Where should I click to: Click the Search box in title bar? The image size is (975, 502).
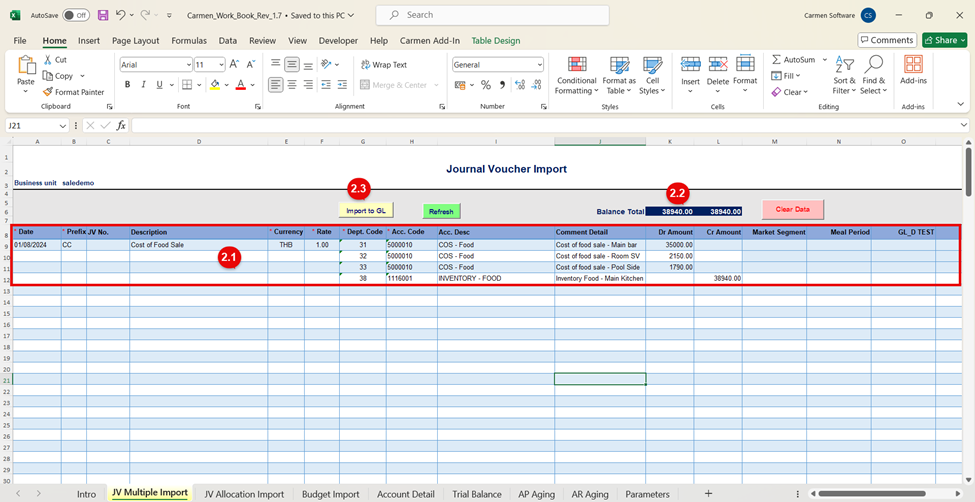click(492, 15)
